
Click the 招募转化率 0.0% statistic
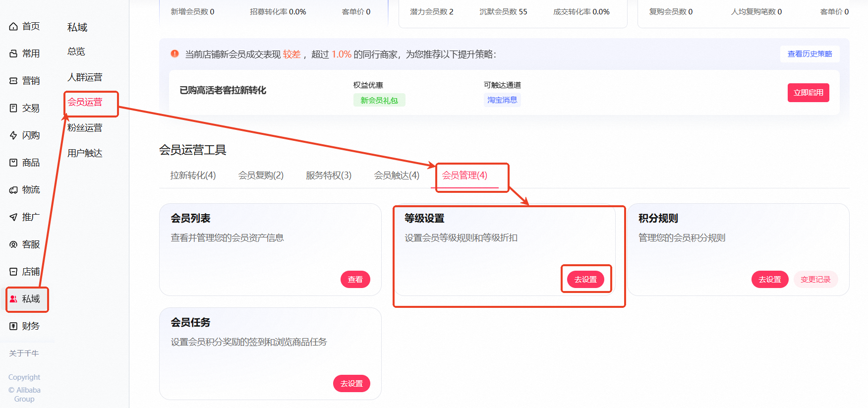tap(278, 11)
